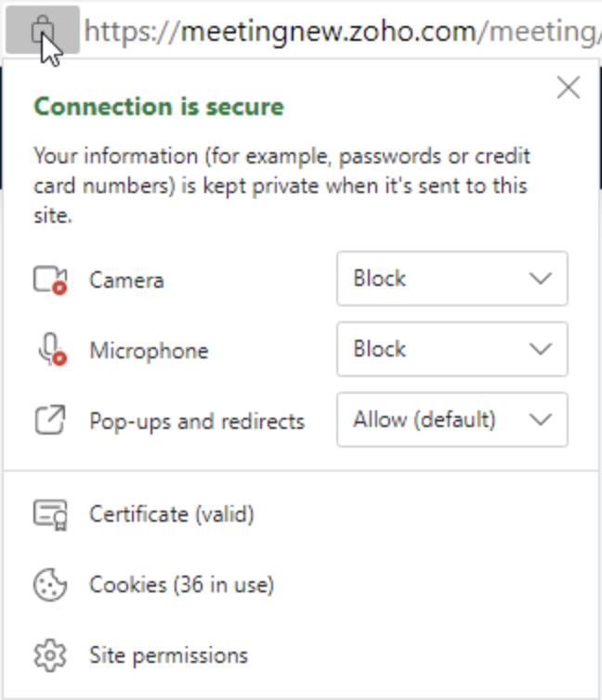Viewport: 602px width, 700px height.
Task: Open Certificate (valid) details
Action: [x=172, y=513]
